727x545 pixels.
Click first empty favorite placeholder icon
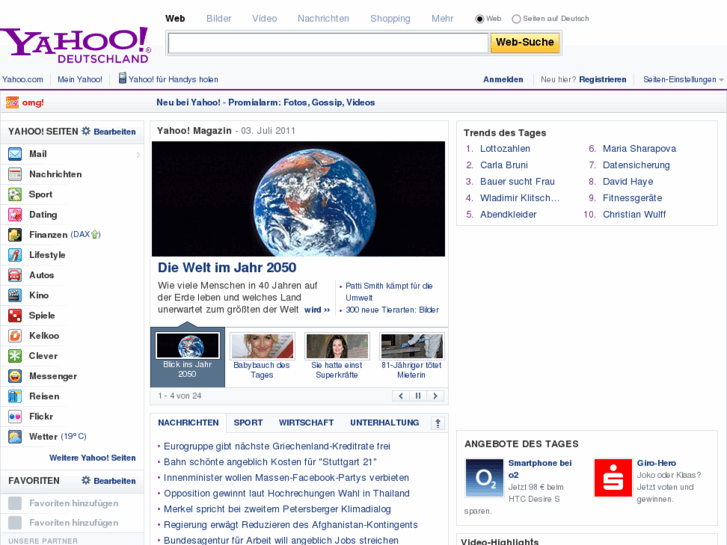(15, 503)
